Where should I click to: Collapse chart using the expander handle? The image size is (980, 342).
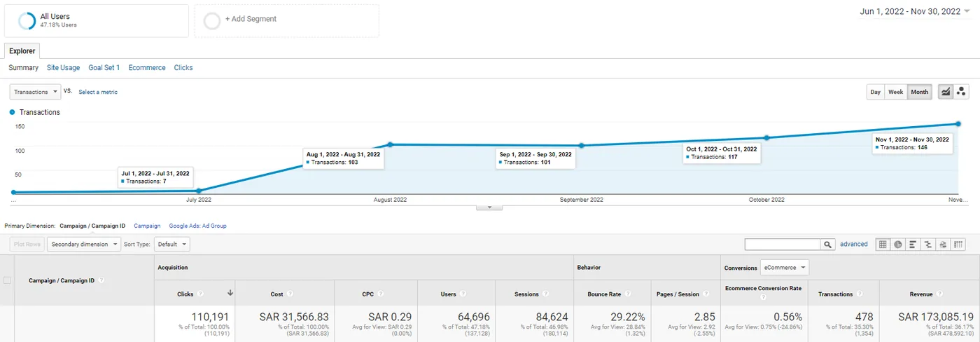[489, 207]
